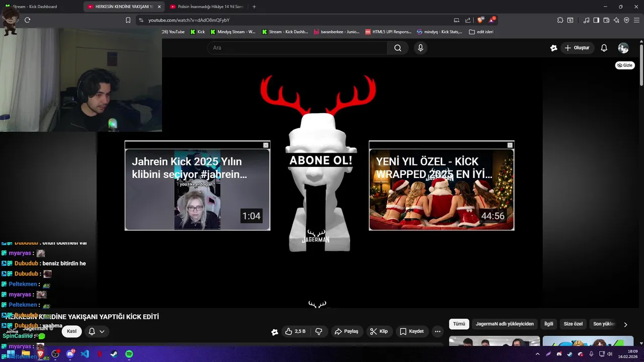Open Brave Shields lion icon
The height and width of the screenshot is (362, 644).
(x=480, y=20)
